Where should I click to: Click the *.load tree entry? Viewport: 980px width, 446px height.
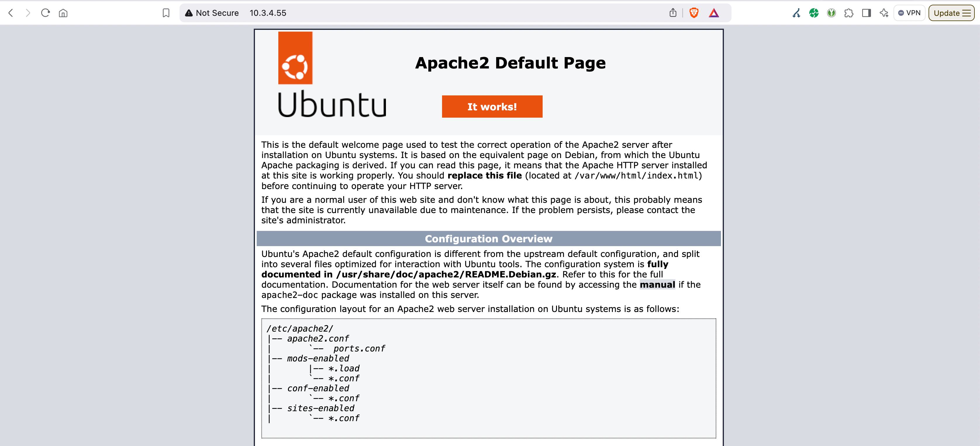344,368
